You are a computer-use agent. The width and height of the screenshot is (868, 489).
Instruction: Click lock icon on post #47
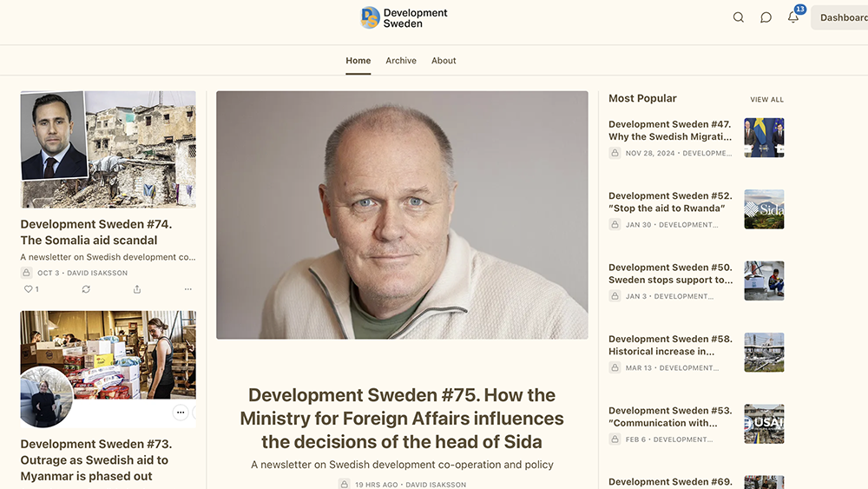pos(615,153)
